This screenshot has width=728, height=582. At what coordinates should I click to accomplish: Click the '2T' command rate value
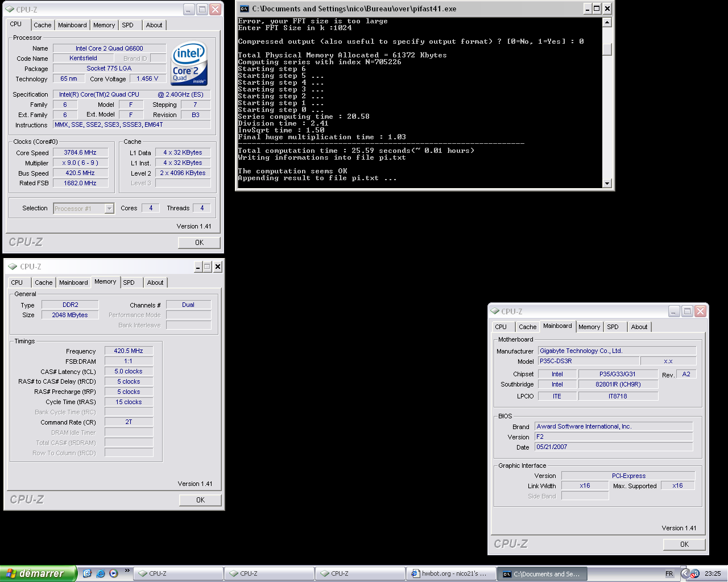(129, 422)
